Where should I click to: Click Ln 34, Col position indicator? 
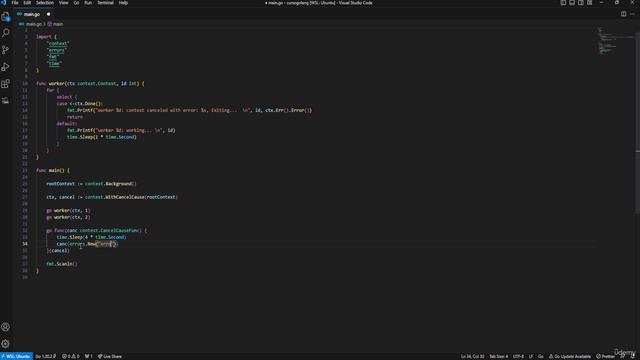(x=473, y=356)
